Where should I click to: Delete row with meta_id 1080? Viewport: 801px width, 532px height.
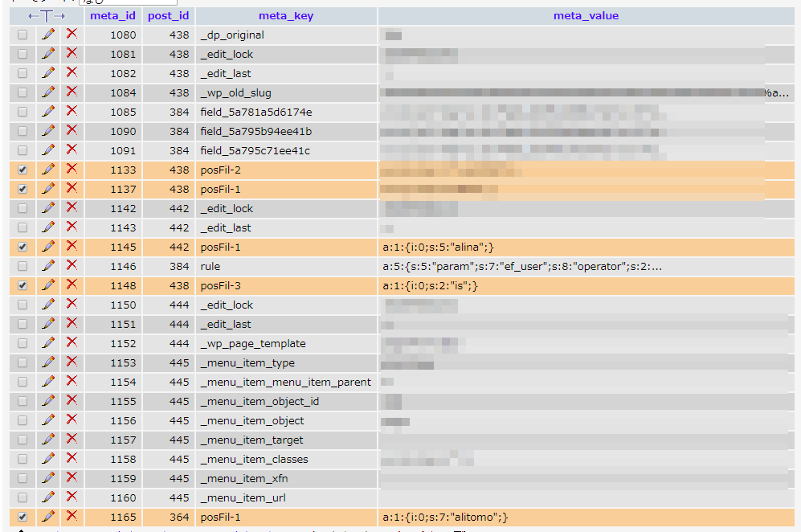pyautogui.click(x=72, y=34)
